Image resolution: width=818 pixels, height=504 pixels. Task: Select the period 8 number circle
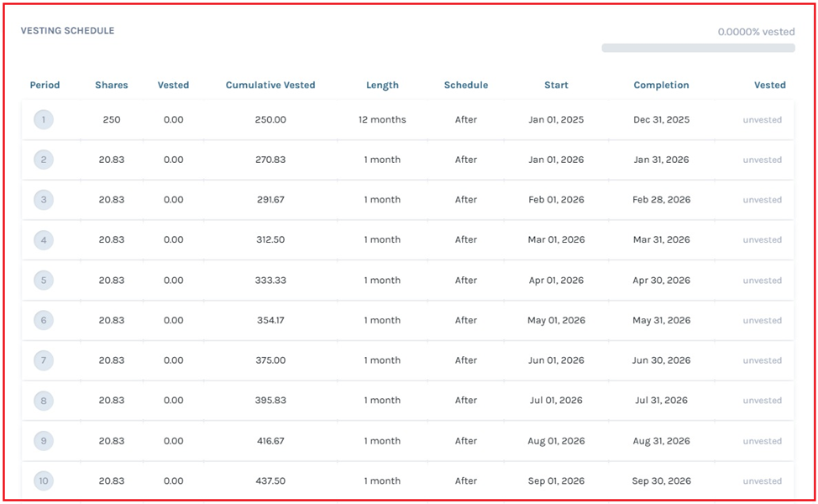click(43, 401)
